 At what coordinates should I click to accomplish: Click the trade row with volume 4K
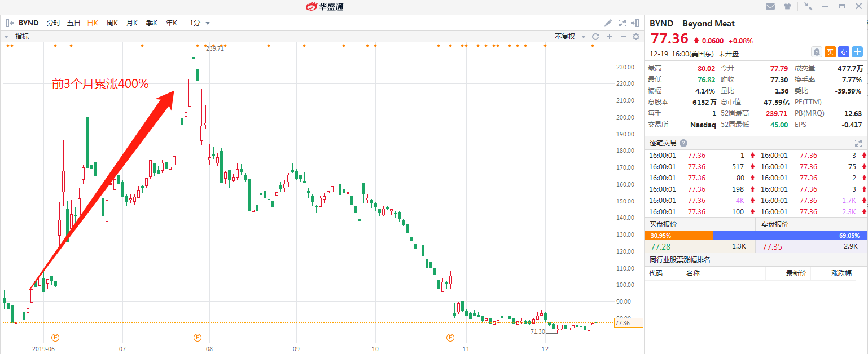pyautogui.click(x=700, y=201)
